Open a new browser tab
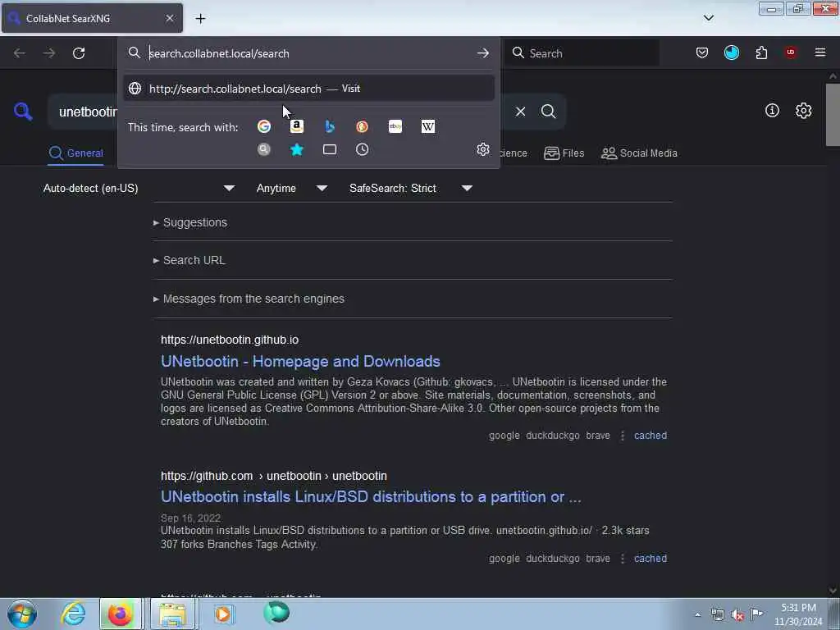 200,19
